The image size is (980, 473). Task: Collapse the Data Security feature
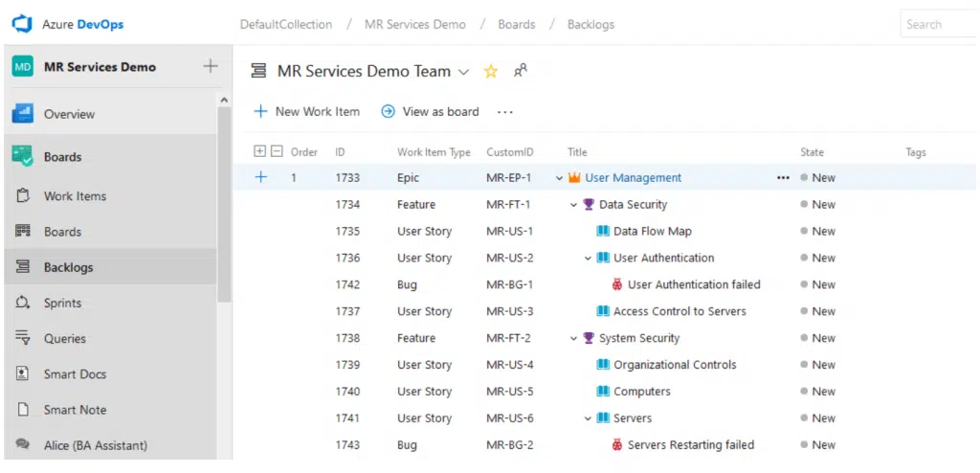click(574, 205)
